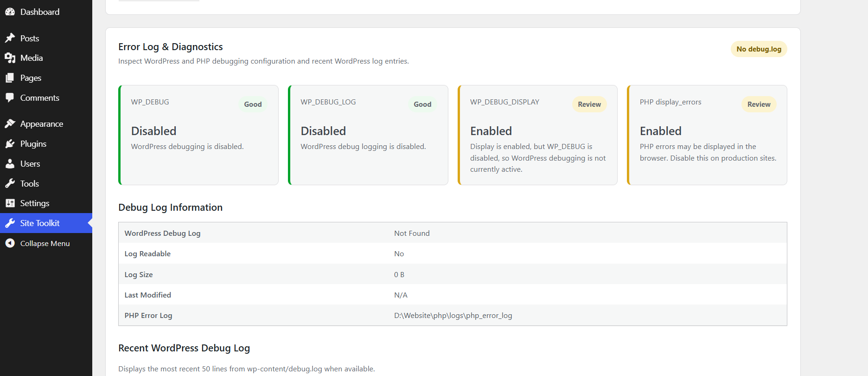Open the Settings menu label
The height and width of the screenshot is (376, 868).
point(35,203)
